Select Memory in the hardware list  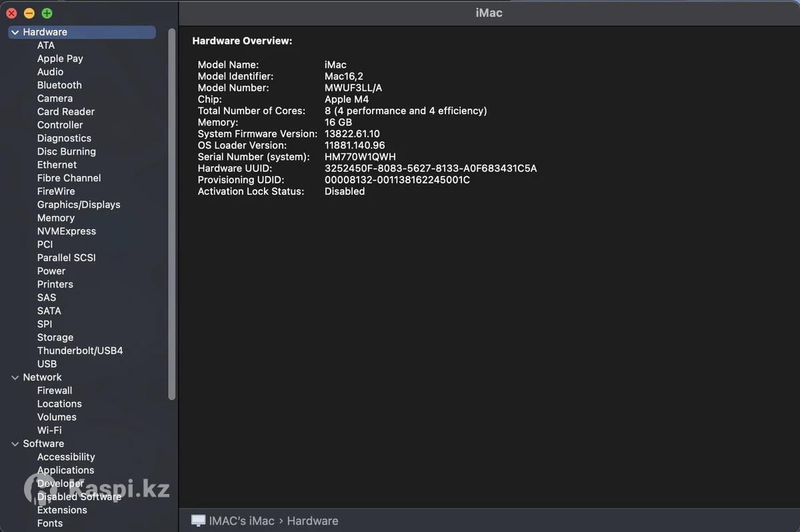(x=56, y=218)
